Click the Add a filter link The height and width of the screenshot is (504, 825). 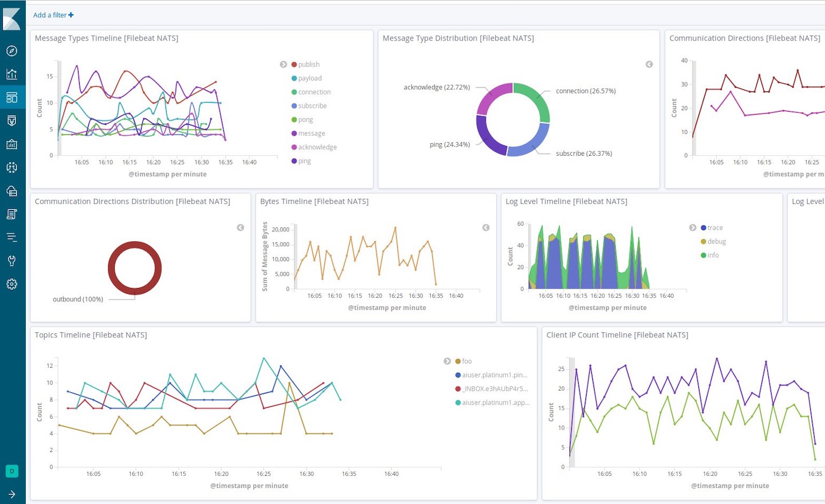tap(53, 15)
